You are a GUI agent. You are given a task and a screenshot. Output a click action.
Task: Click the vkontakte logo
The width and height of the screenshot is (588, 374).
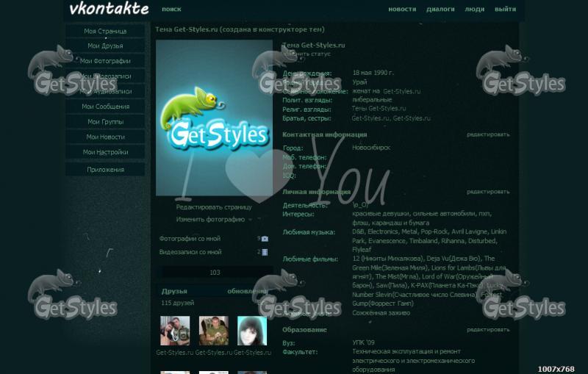(109, 8)
